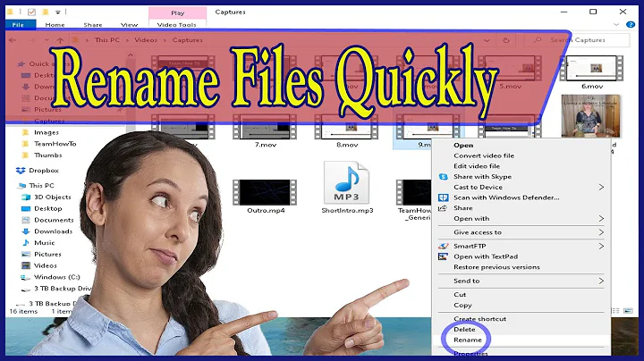Image resolution: width=644 pixels, height=361 pixels.
Task: Click the Pictures icon under This PC
Action: (x=25, y=255)
